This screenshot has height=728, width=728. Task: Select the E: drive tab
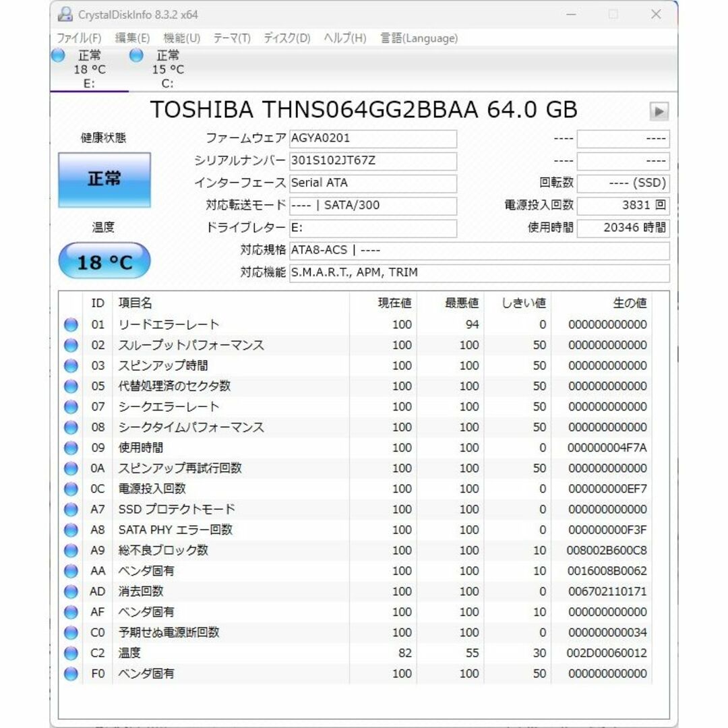89,69
